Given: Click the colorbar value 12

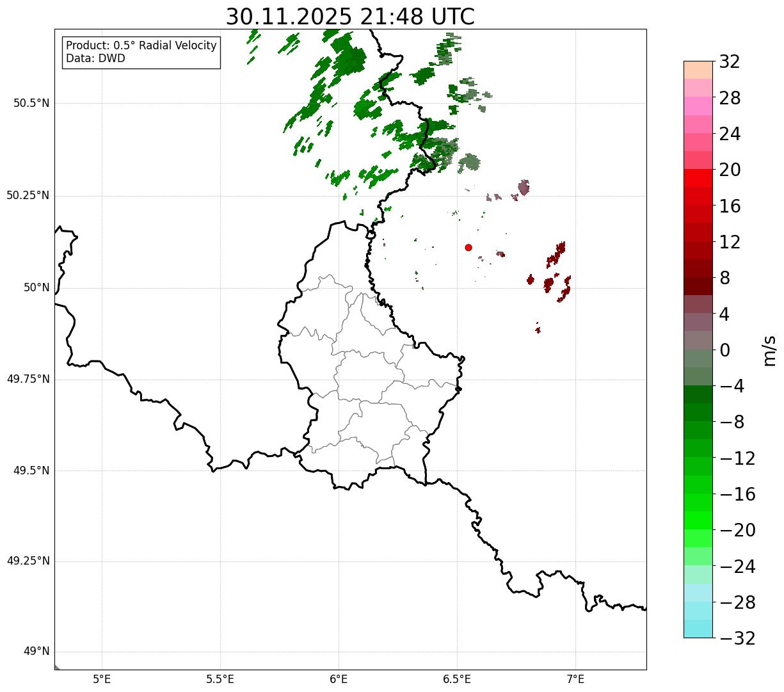Looking at the screenshot, I should point(730,242).
